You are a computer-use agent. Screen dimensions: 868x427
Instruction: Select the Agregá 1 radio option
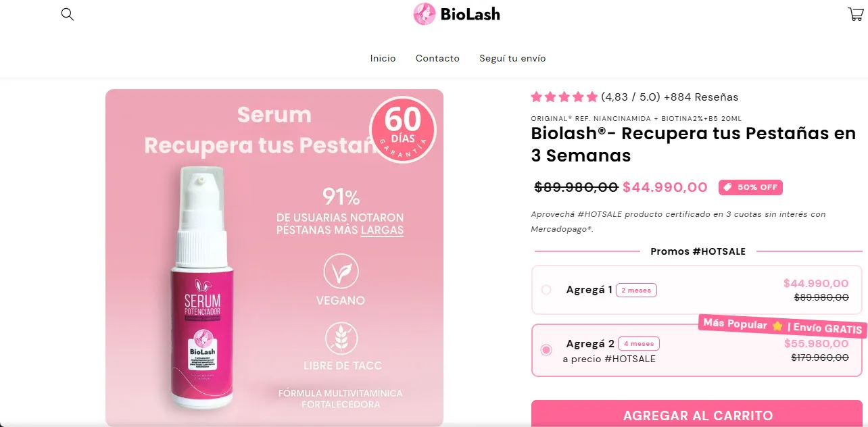546,290
